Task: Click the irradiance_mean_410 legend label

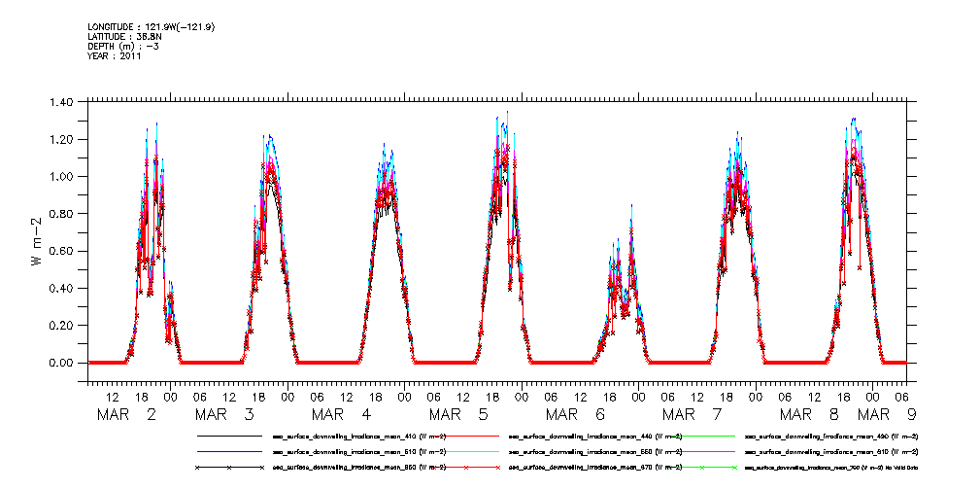Action: pyautogui.click(x=359, y=436)
